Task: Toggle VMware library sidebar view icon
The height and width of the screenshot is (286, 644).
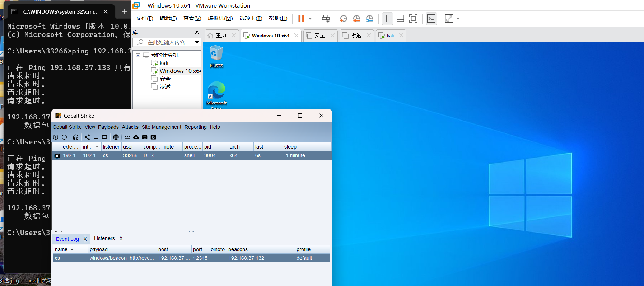Action: tap(387, 18)
